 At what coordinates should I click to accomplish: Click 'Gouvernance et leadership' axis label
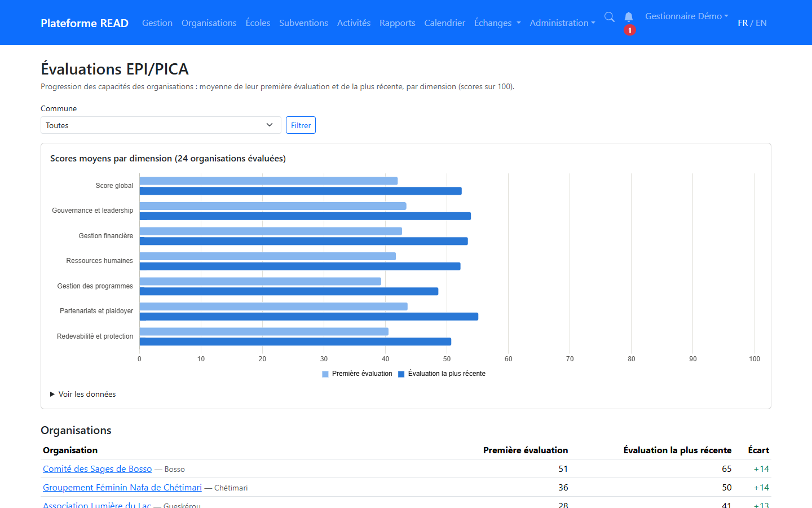[92, 211]
